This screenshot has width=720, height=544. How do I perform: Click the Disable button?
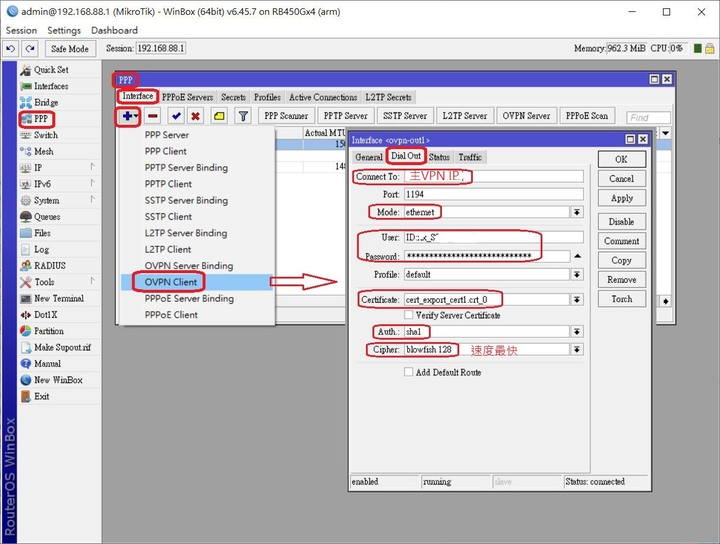(x=622, y=222)
